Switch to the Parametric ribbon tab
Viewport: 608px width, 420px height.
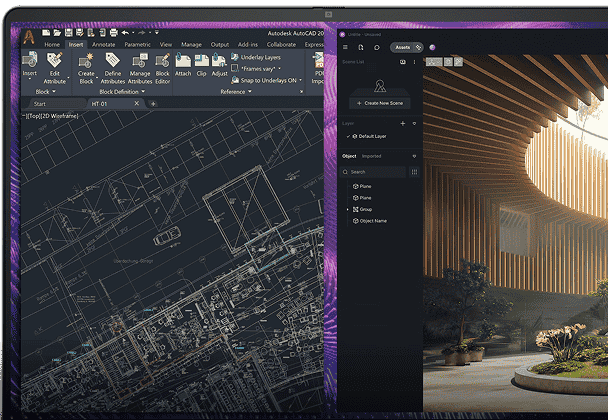click(x=137, y=45)
